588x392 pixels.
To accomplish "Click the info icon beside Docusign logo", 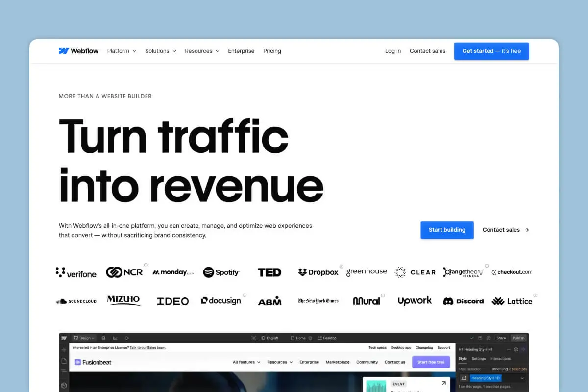I will coord(245,295).
